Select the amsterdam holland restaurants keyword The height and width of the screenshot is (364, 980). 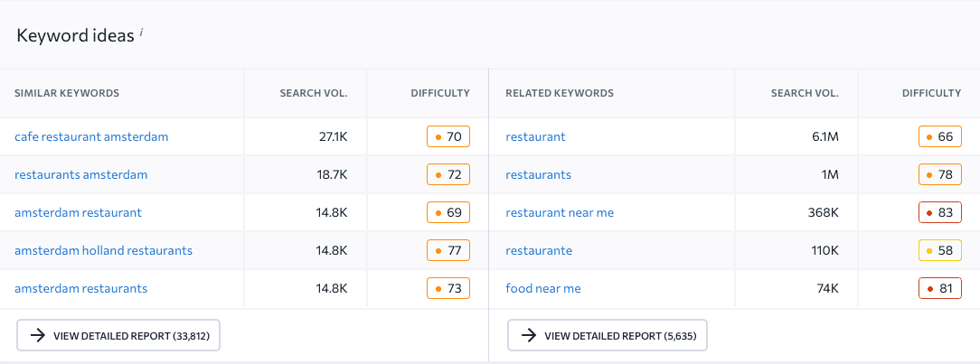pyautogui.click(x=103, y=251)
